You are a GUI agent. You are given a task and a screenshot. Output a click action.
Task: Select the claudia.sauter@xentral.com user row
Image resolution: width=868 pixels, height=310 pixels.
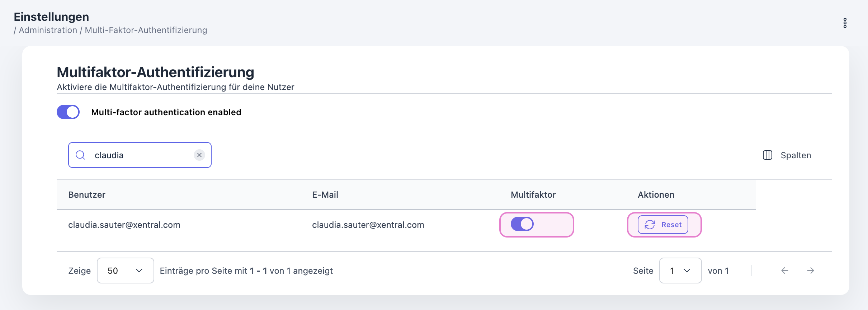tap(124, 225)
